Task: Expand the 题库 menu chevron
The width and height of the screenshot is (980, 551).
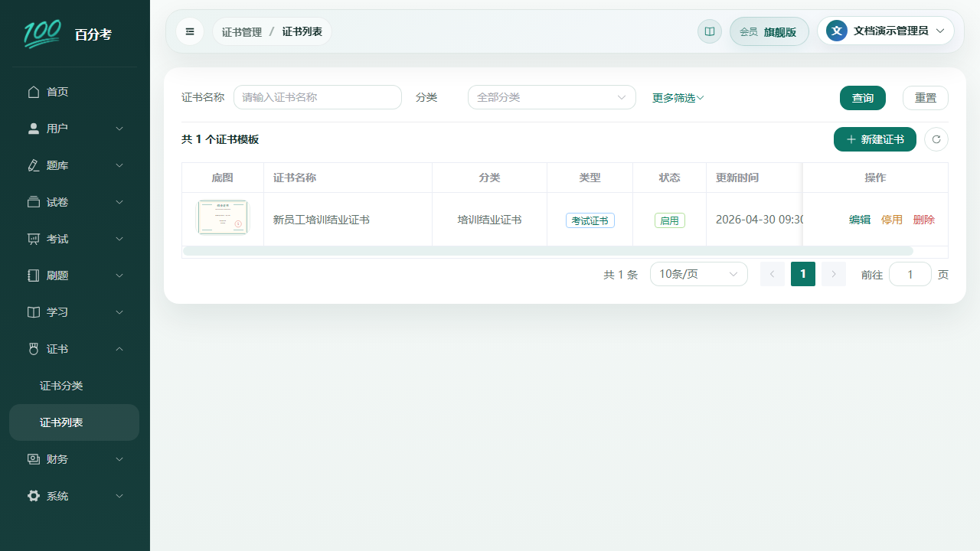Action: pos(119,165)
